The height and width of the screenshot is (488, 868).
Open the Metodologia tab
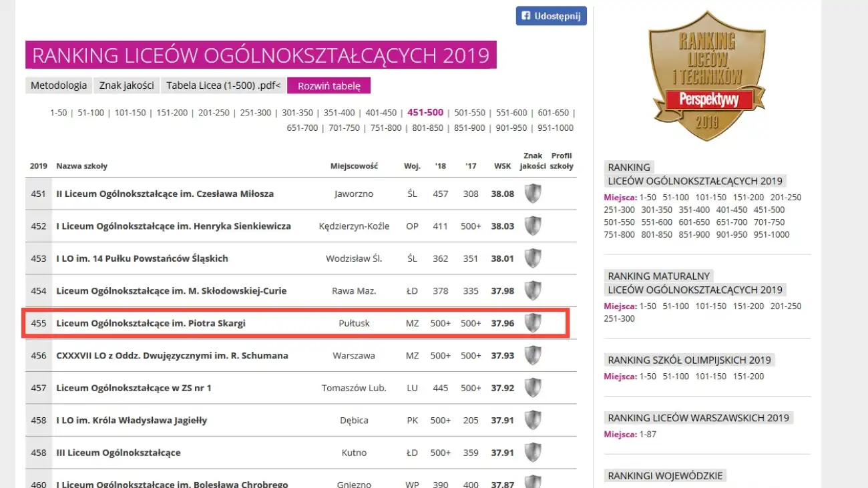59,85
